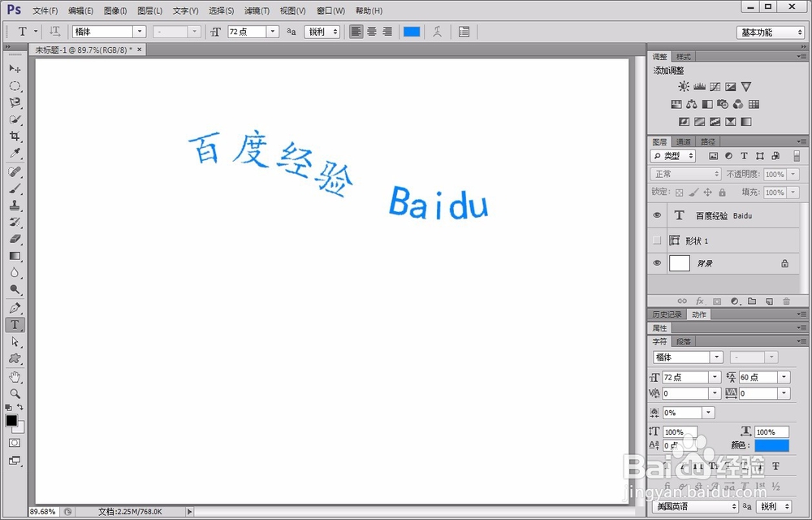Switch to the 历史记录 tab

(667, 314)
